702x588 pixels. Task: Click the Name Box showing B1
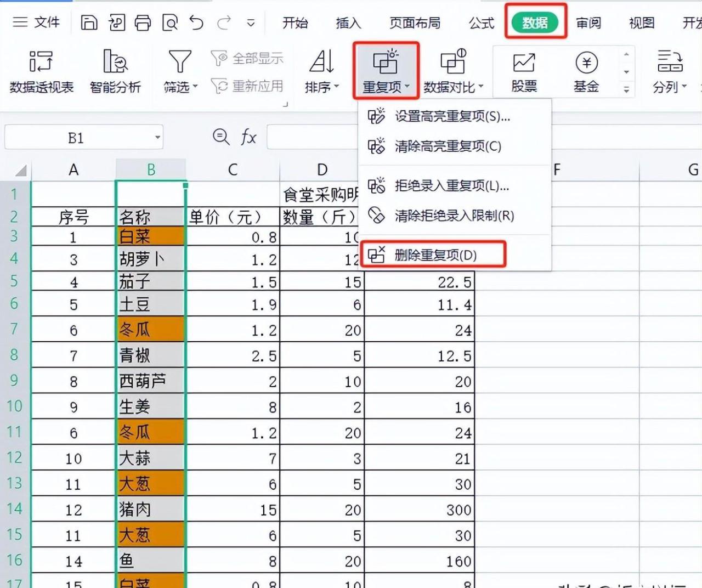[77, 138]
